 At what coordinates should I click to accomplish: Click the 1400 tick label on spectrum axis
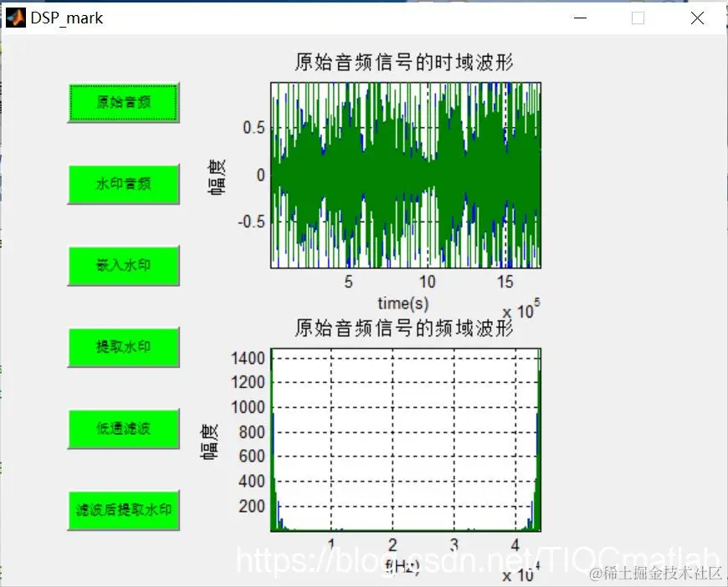click(x=248, y=358)
